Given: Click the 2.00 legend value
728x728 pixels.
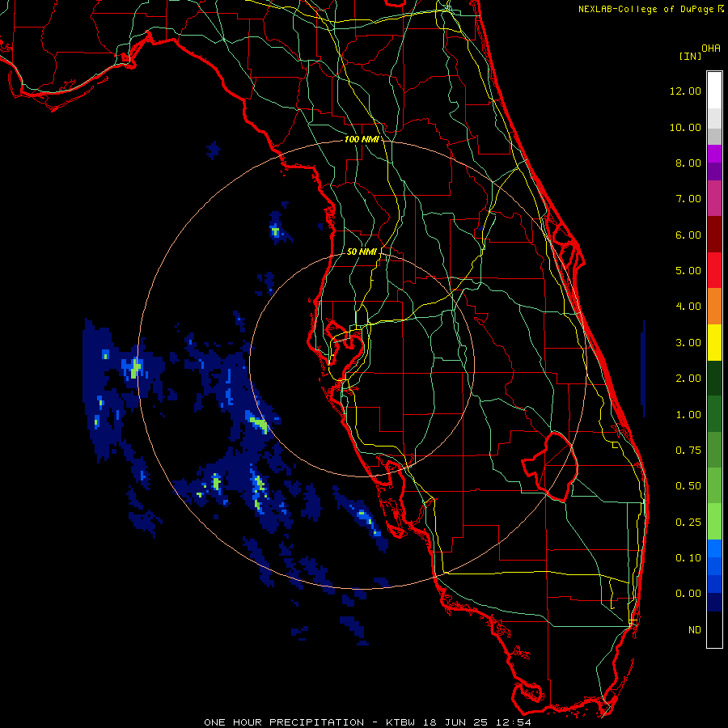Looking at the screenshot, I should pos(688,379).
